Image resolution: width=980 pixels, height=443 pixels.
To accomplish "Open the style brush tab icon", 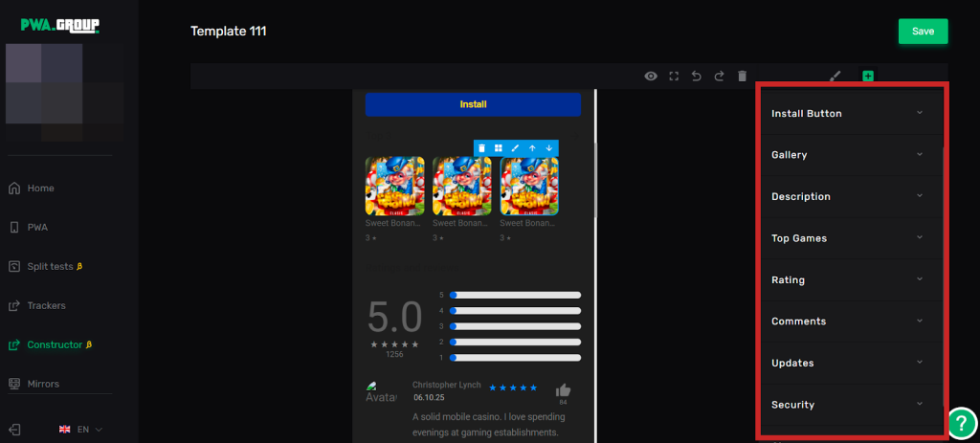I will [835, 77].
